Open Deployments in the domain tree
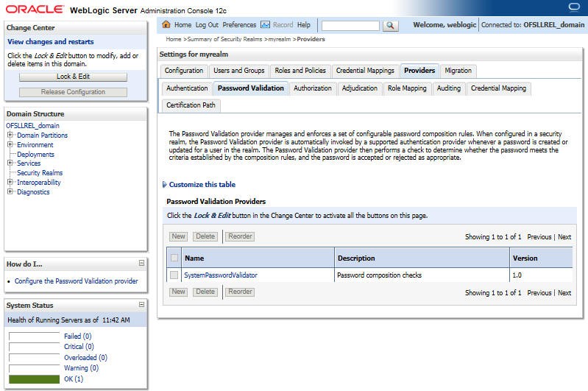Image resolution: width=588 pixels, height=391 pixels. tap(35, 154)
